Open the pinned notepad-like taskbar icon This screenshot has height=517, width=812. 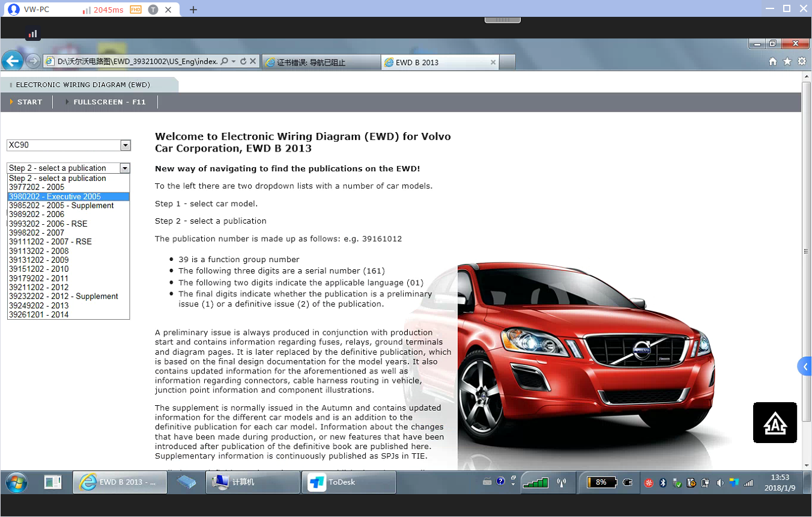(x=53, y=482)
